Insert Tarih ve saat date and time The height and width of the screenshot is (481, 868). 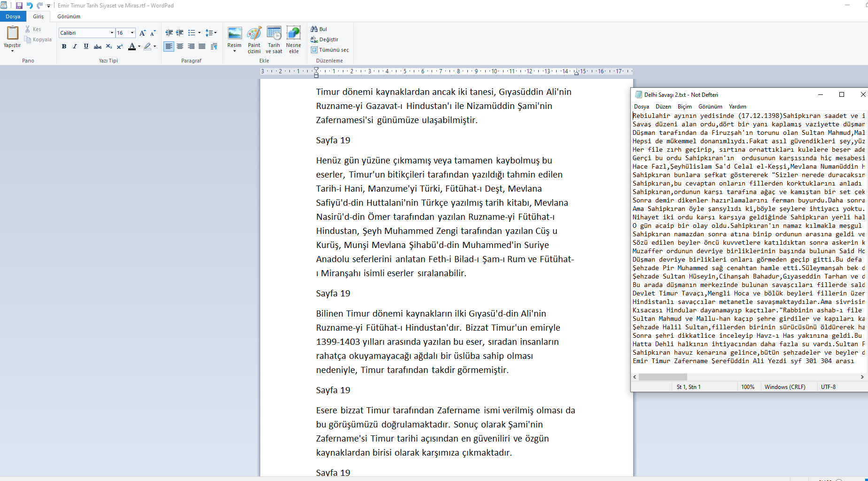tap(274, 40)
